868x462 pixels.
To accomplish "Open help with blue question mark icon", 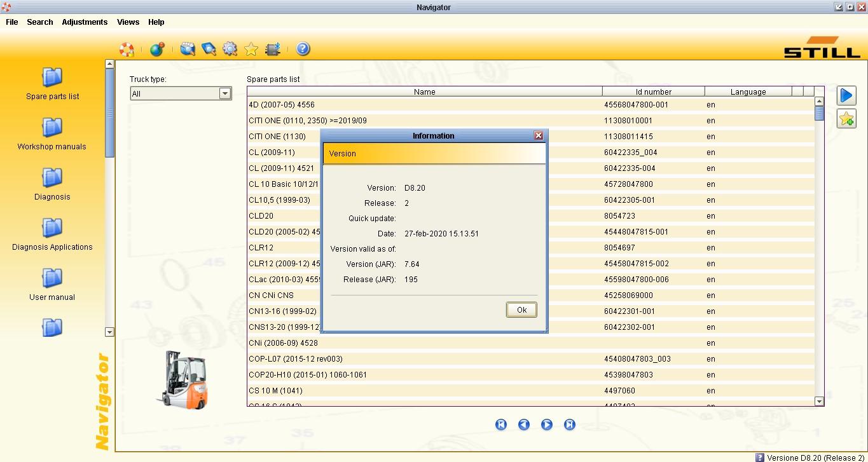I will pyautogui.click(x=303, y=49).
